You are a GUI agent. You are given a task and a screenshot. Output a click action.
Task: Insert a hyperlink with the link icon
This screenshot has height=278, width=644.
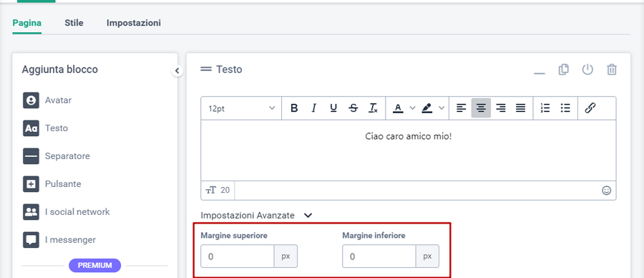tap(590, 108)
